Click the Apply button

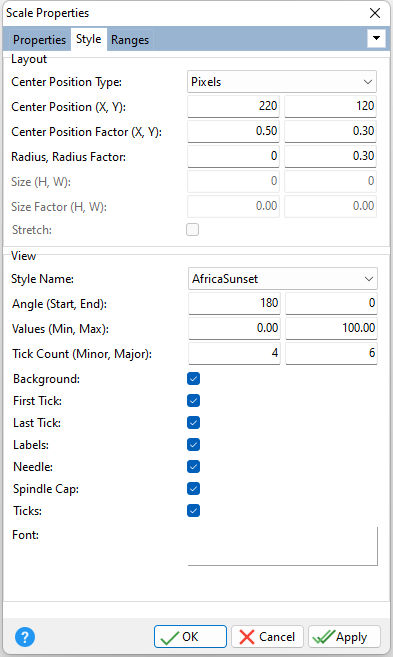(344, 637)
